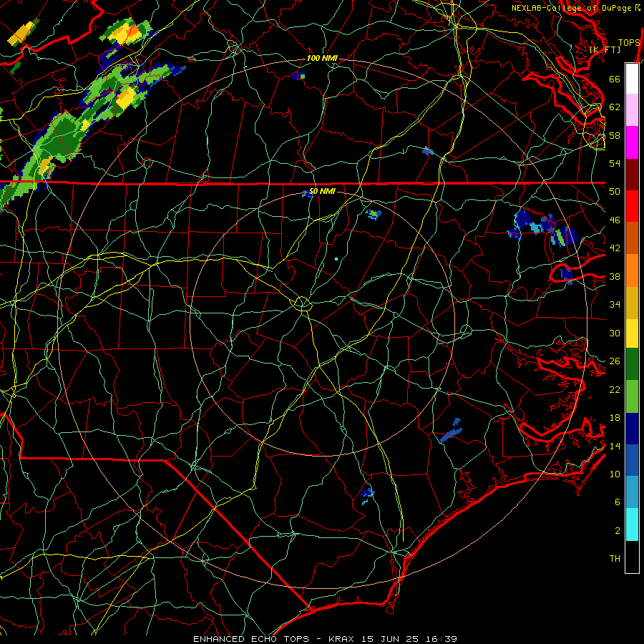
Task: Click the 58 value on the scale
Action: [615, 135]
